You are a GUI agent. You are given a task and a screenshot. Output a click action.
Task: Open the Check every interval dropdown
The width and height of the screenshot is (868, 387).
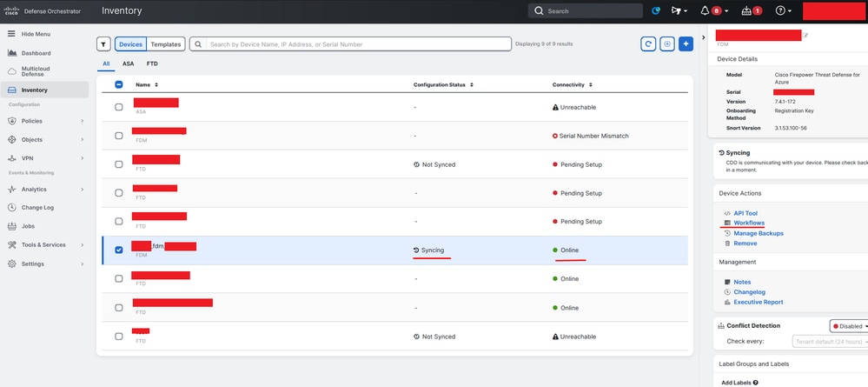point(830,341)
